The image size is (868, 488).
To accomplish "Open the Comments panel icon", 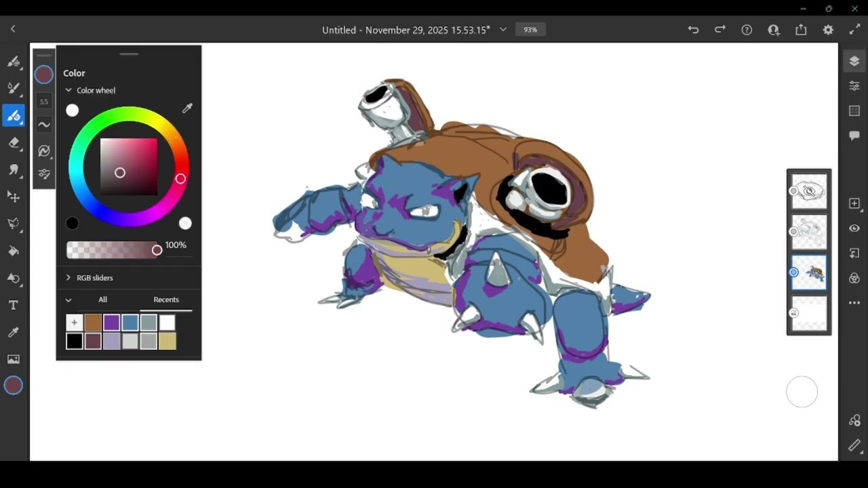I will (x=854, y=136).
